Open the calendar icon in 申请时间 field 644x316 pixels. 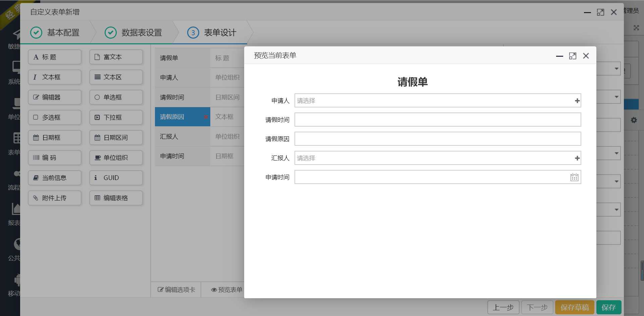574,177
